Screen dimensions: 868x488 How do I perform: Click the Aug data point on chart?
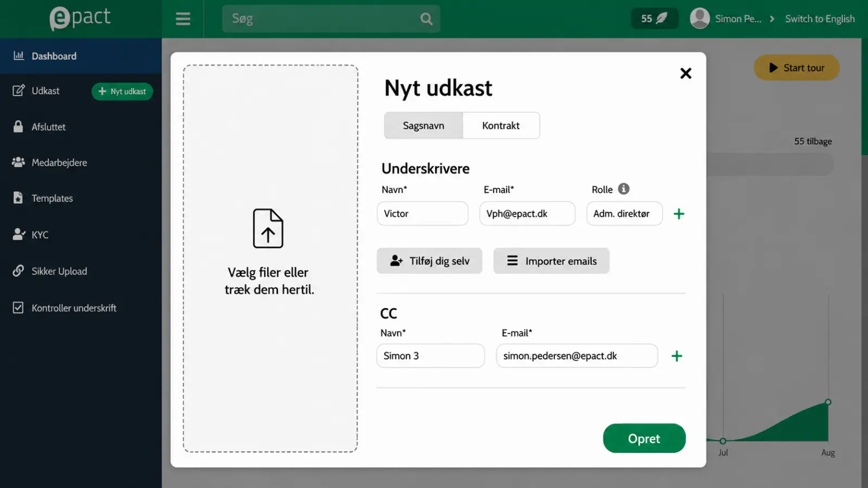pyautogui.click(x=828, y=402)
